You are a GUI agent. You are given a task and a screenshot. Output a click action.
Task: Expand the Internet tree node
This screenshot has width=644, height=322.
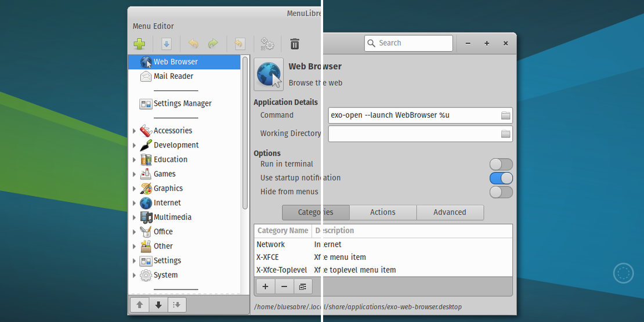tap(134, 203)
